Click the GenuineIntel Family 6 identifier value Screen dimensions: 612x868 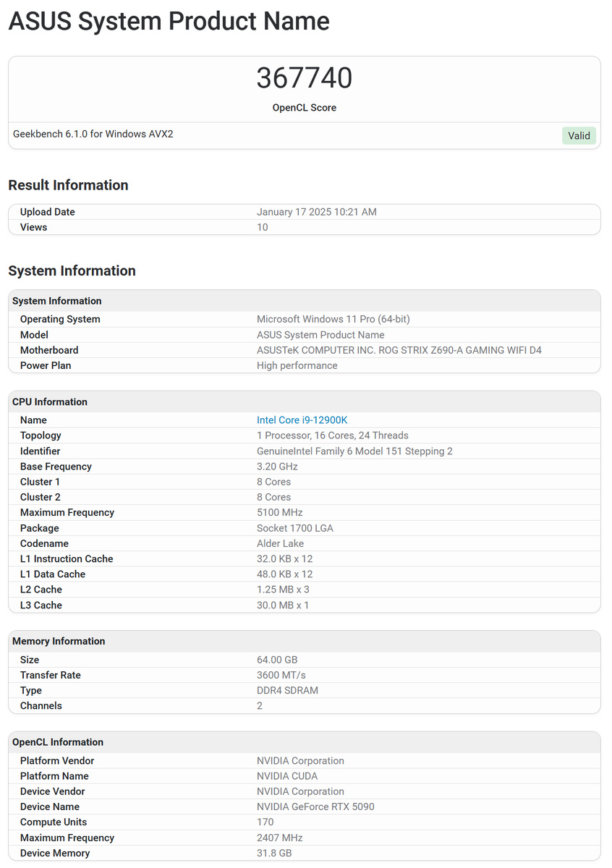click(354, 451)
